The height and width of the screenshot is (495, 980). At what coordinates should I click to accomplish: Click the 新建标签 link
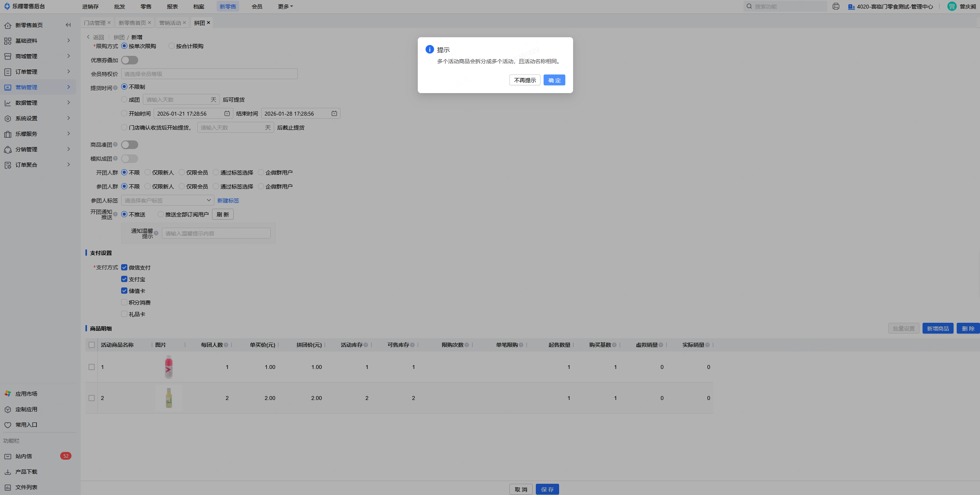click(228, 201)
